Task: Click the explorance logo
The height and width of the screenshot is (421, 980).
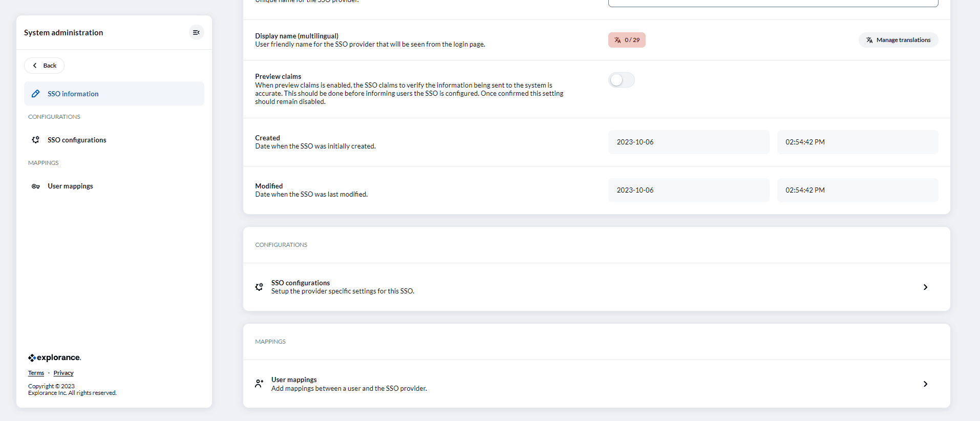Action: point(54,357)
